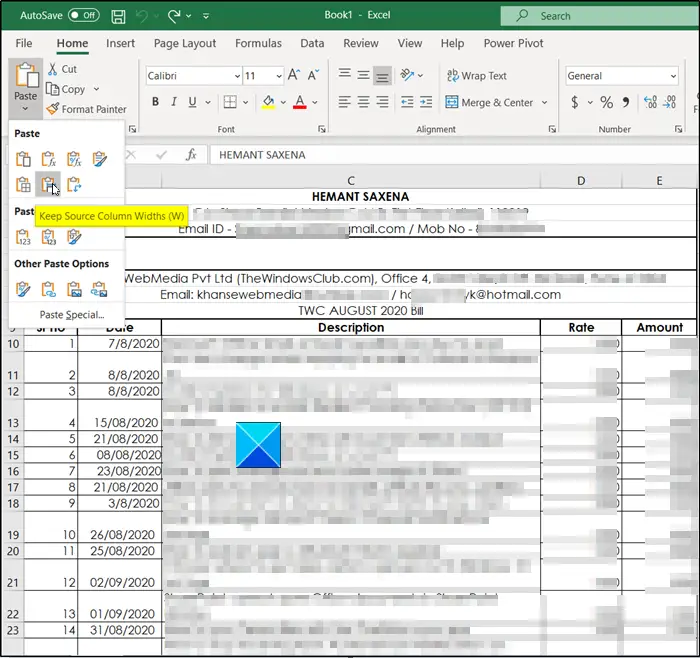
Task: Expand the Borders dropdown arrow
Action: pos(246,102)
